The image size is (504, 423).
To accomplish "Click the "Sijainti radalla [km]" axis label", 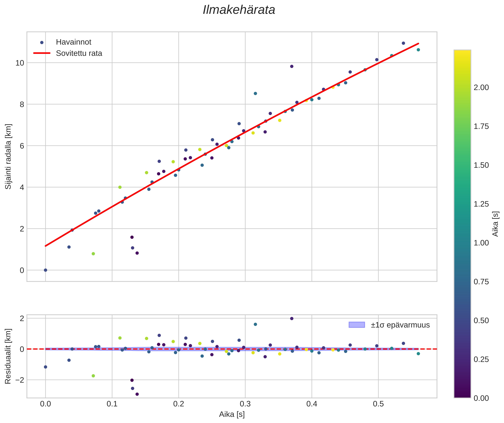I will coord(8,157).
